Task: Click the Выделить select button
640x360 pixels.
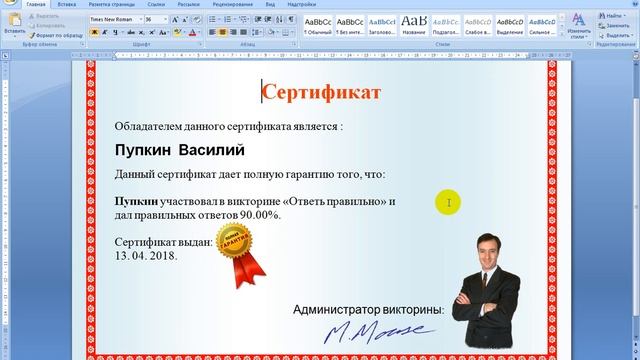Action: (x=616, y=36)
